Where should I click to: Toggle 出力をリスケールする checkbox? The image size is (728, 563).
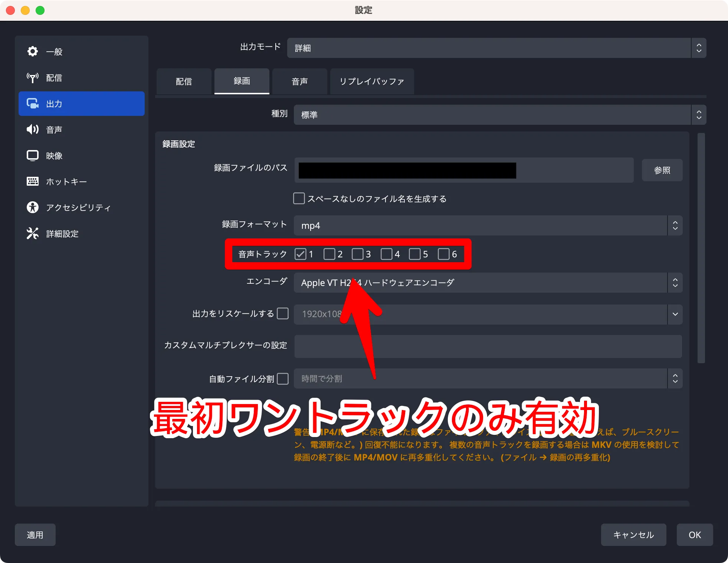click(x=283, y=313)
